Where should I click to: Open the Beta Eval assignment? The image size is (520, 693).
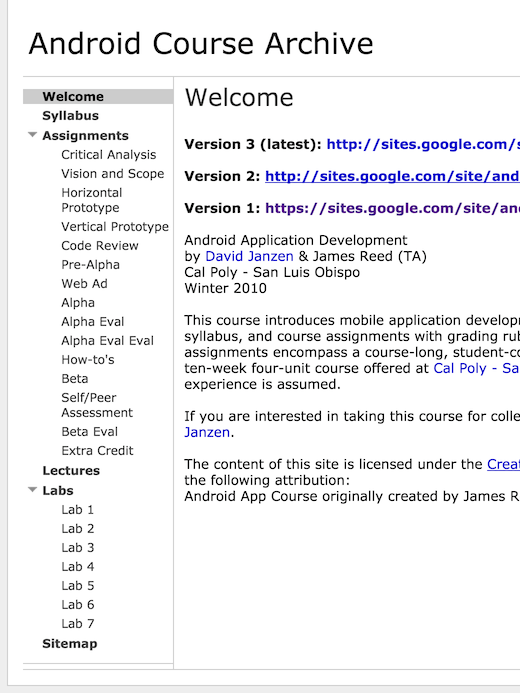90,432
